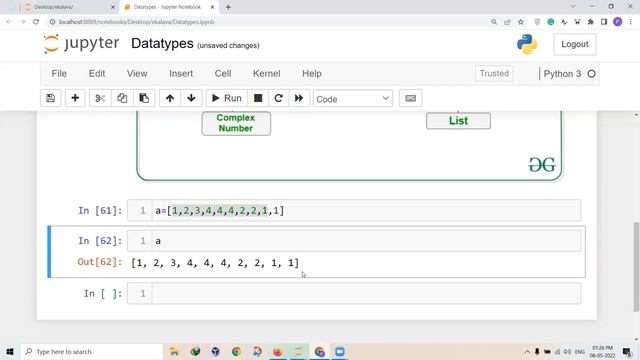Open the cell type Code dropdown
640x360 pixels.
click(353, 99)
